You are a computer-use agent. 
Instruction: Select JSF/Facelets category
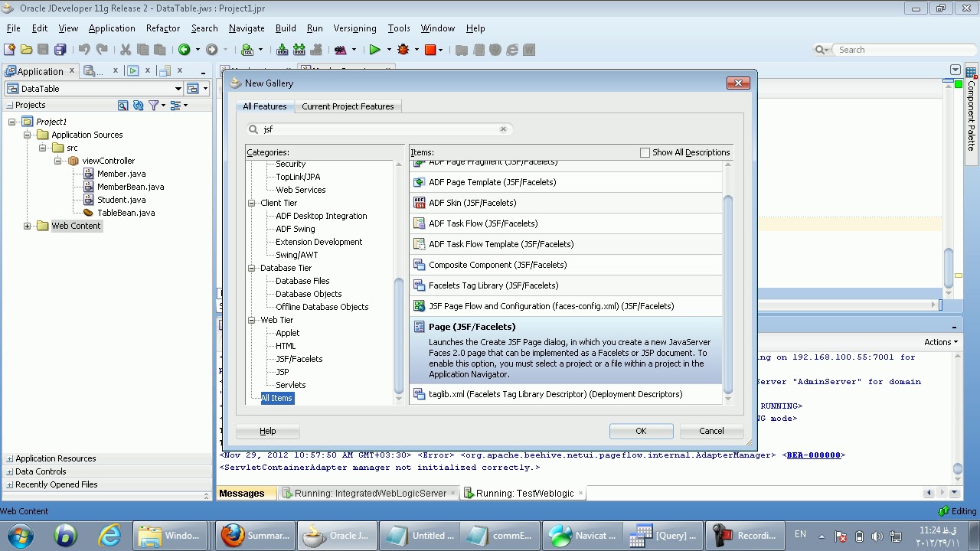299,359
